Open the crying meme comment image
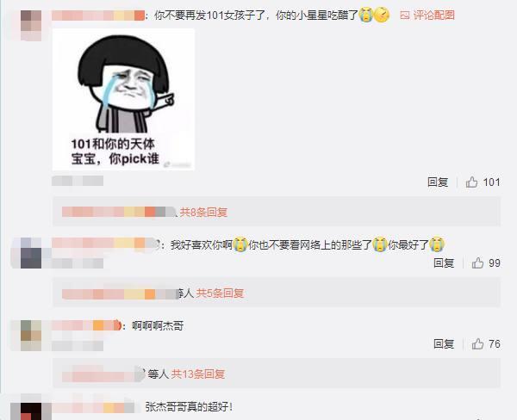The image size is (517, 420). coord(123,100)
